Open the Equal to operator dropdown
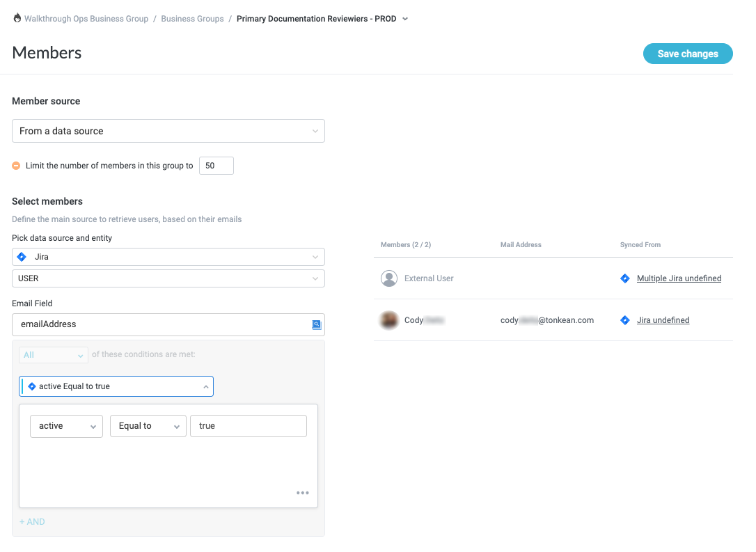Viewport: 756px width, 552px height. coord(148,426)
